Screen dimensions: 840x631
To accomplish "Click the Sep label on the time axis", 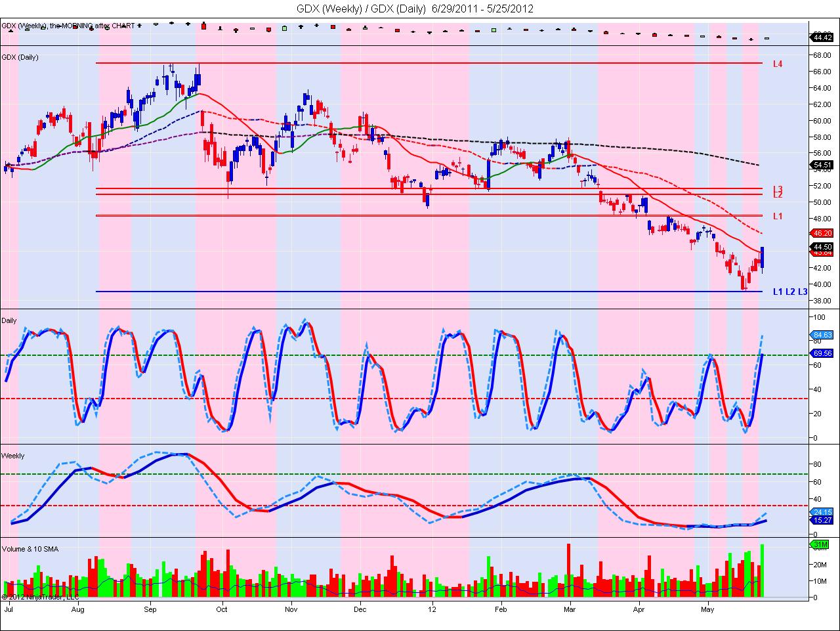I will (150, 609).
